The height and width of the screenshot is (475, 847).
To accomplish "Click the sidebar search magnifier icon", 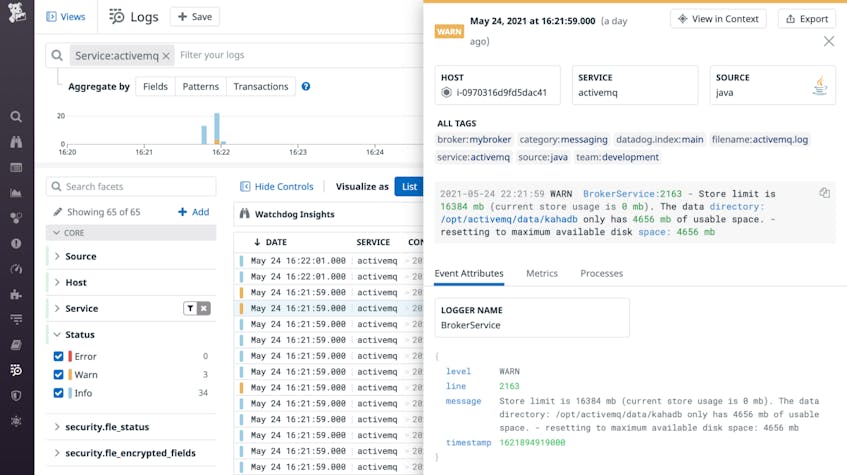I will (16, 116).
